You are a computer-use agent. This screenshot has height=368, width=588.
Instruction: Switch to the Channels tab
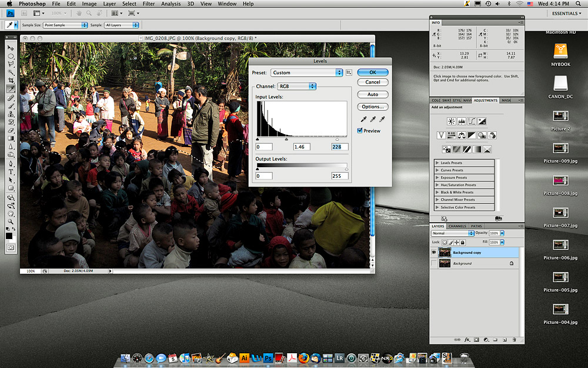tap(457, 226)
